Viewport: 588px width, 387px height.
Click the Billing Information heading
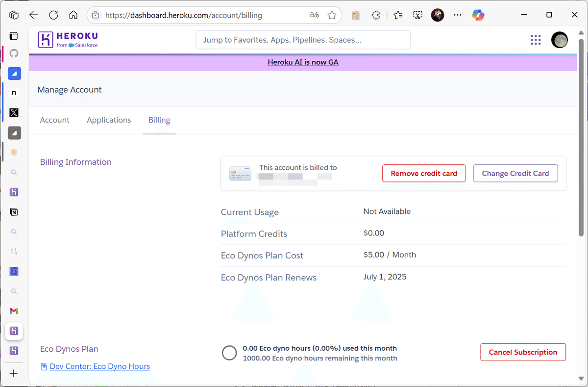[x=76, y=162]
